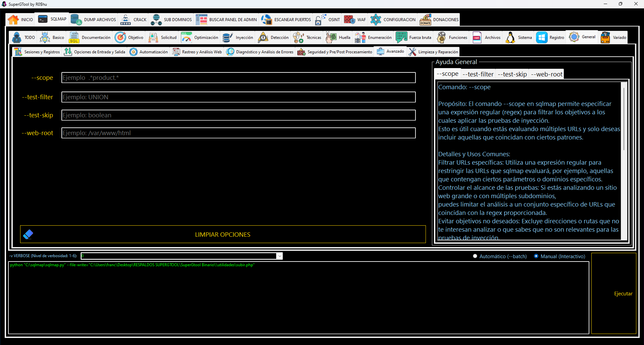644x345 pixels.
Task: Open the --scope help tab
Action: [447, 74]
